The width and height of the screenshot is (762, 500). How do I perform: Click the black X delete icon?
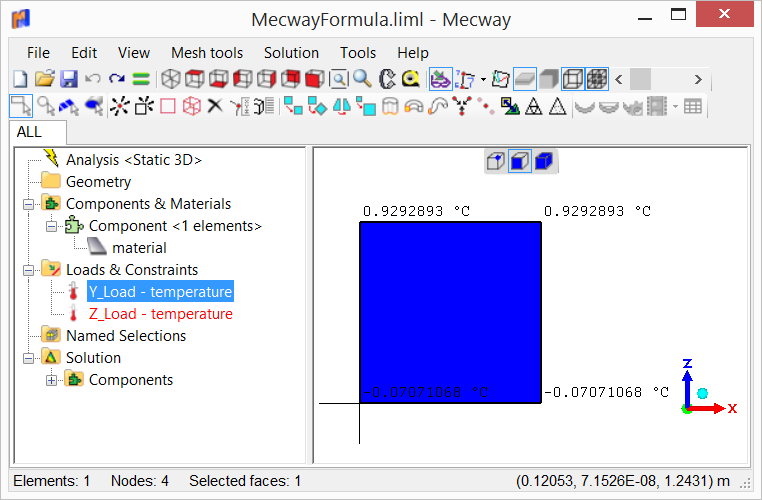point(215,105)
